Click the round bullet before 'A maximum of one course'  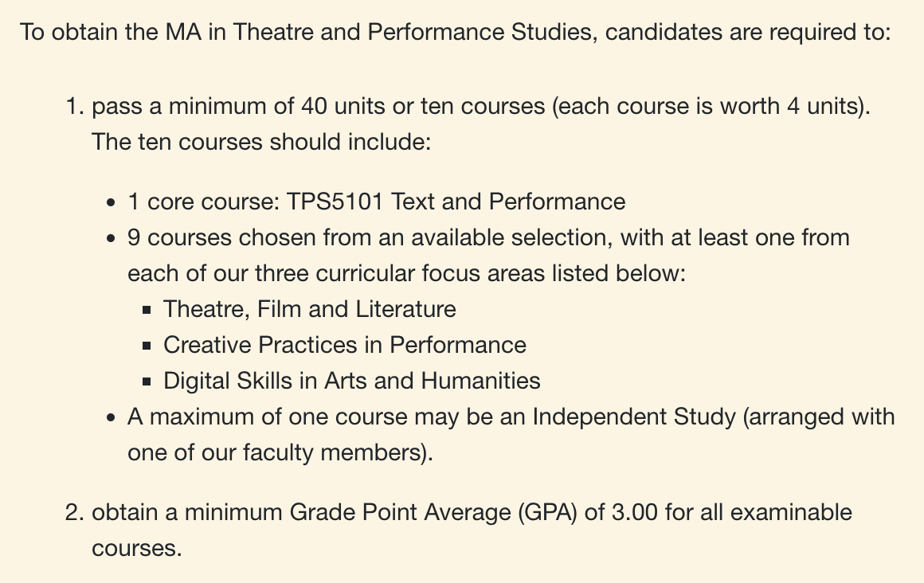(112, 419)
